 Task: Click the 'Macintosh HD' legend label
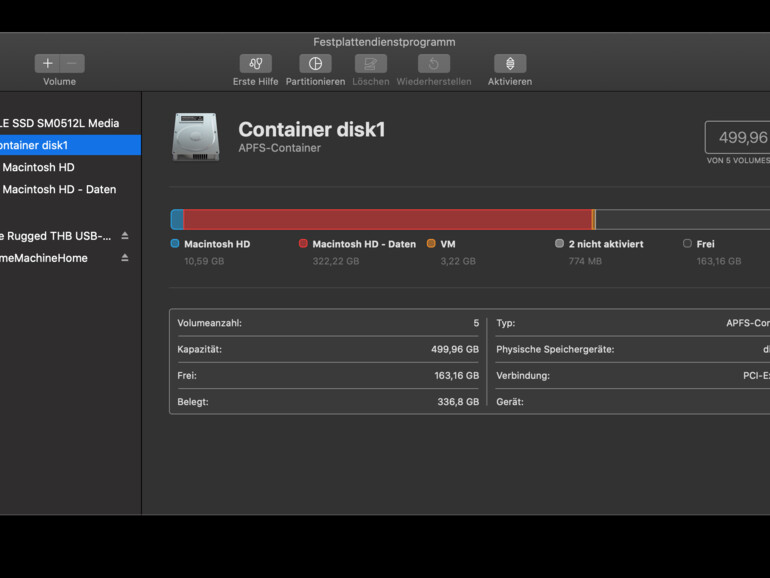(217, 244)
